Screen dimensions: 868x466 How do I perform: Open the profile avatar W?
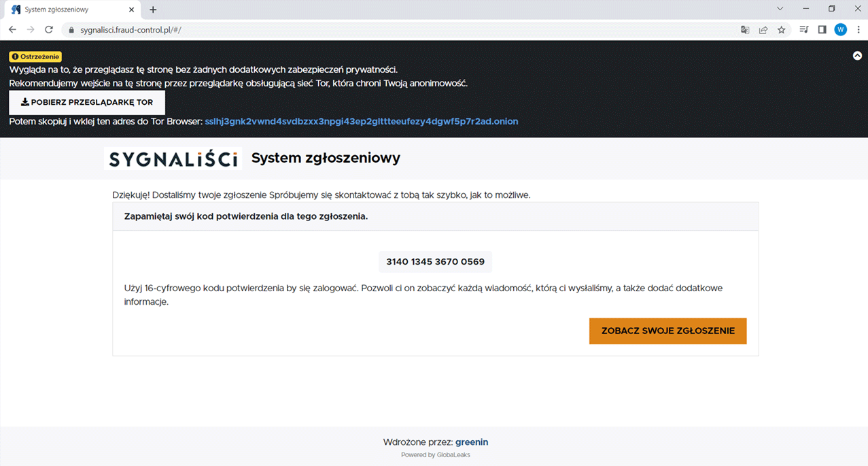coord(841,30)
